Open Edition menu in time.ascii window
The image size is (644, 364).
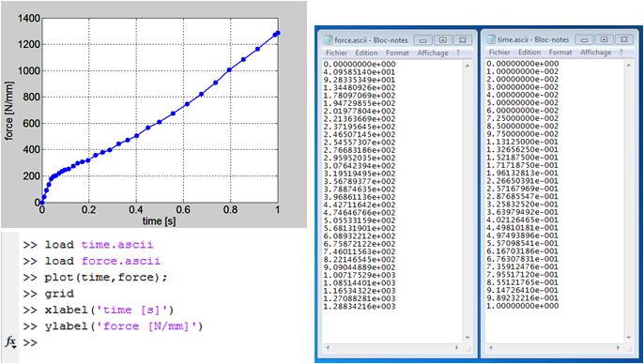point(529,53)
